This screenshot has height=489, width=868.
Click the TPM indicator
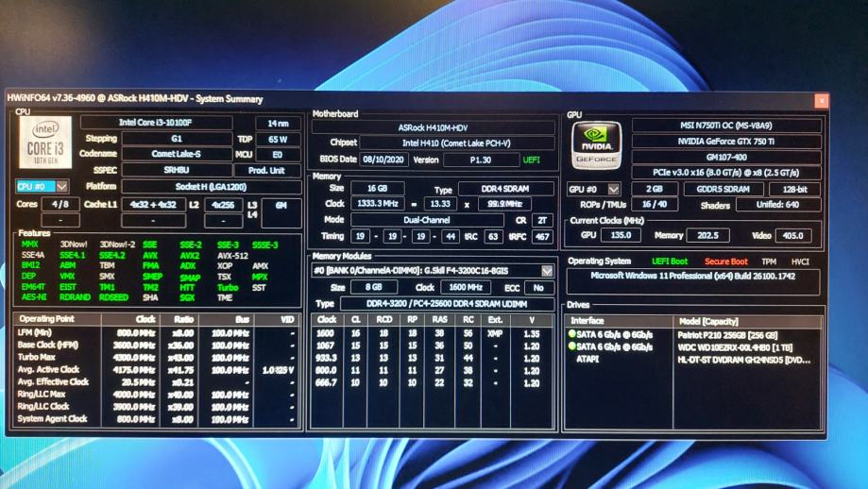click(x=769, y=261)
